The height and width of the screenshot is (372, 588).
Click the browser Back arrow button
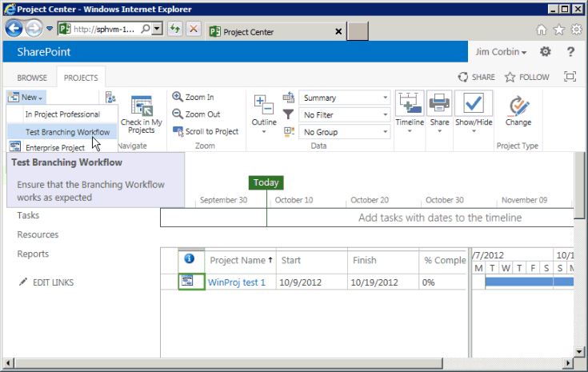[x=14, y=29]
